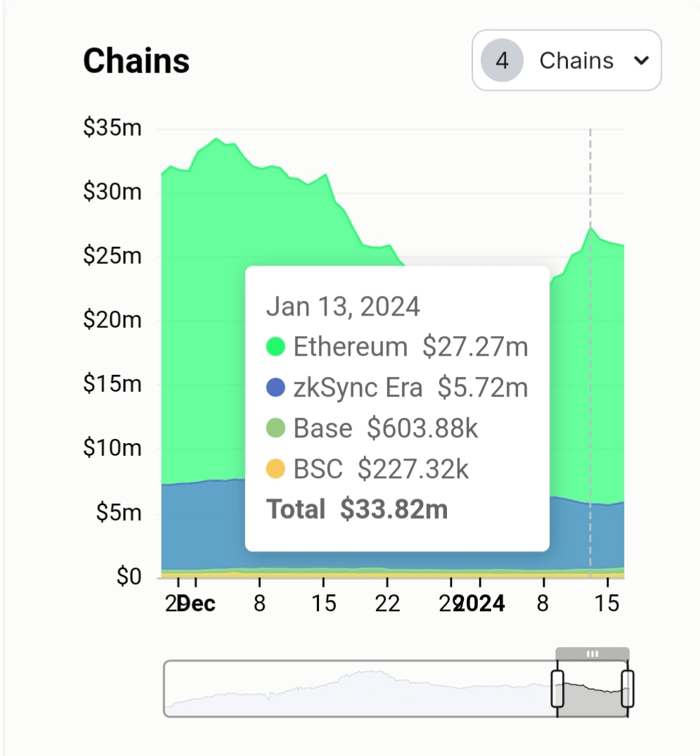700x756 pixels.
Task: Click the gray "4" count badge
Action: (x=502, y=61)
